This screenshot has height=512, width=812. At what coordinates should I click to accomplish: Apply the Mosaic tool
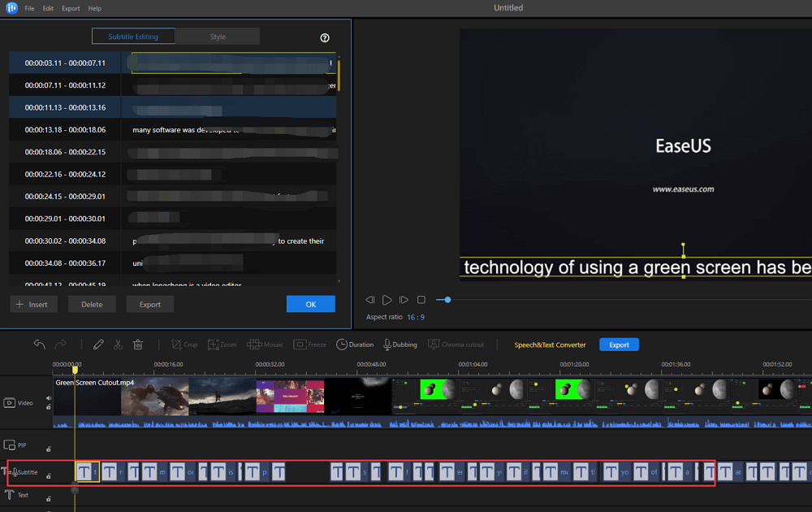[266, 345]
